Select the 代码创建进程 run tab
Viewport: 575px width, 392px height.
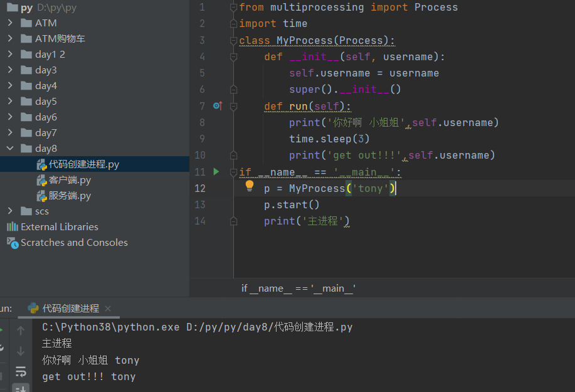point(70,309)
